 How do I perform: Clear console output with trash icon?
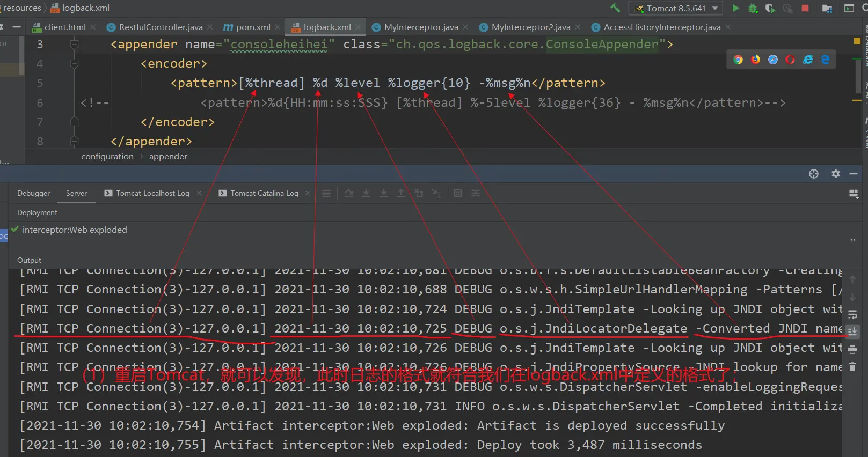click(x=852, y=367)
